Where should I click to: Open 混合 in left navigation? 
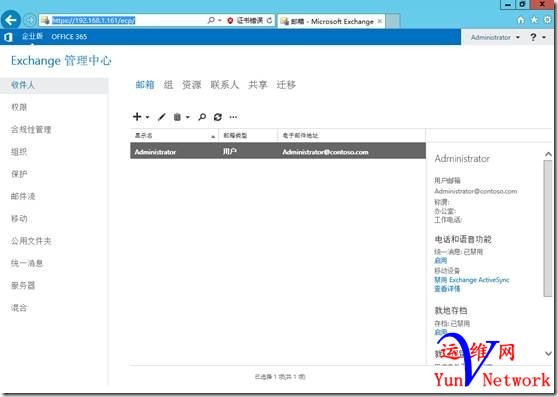point(19,308)
